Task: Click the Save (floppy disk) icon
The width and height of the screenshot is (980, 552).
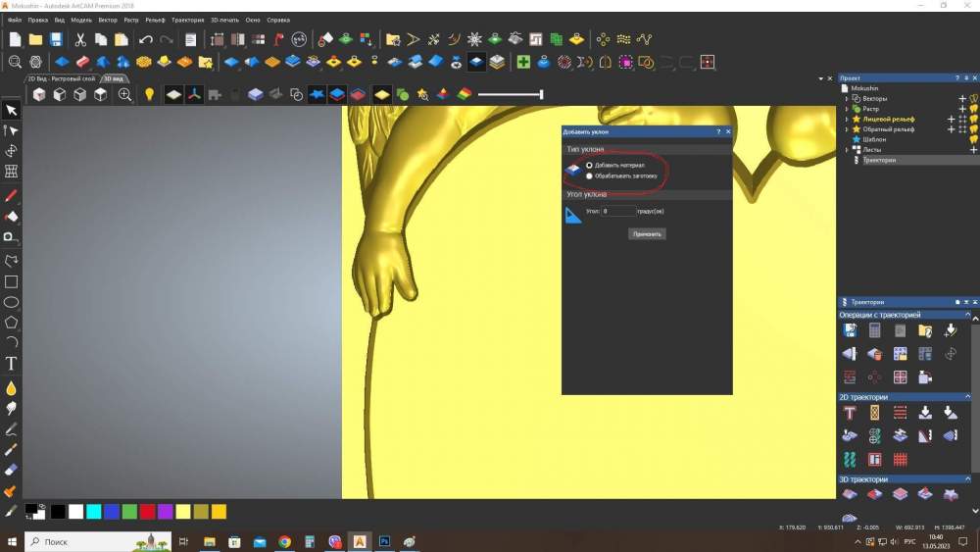Action: pyautogui.click(x=56, y=40)
